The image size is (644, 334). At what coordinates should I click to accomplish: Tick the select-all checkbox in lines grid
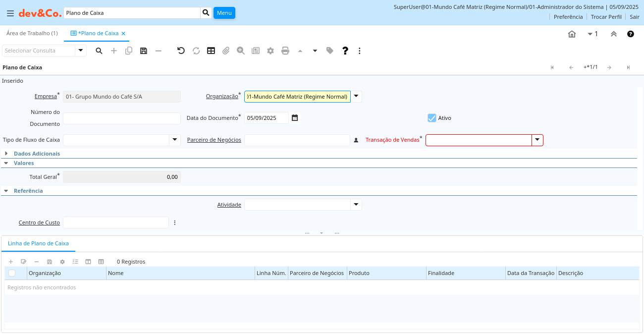pyautogui.click(x=12, y=273)
